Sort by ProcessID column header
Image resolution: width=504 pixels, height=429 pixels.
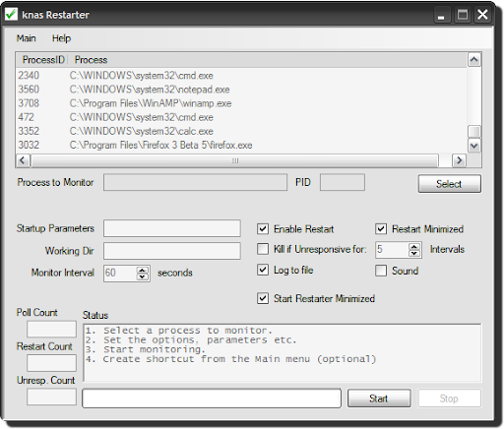pos(42,60)
